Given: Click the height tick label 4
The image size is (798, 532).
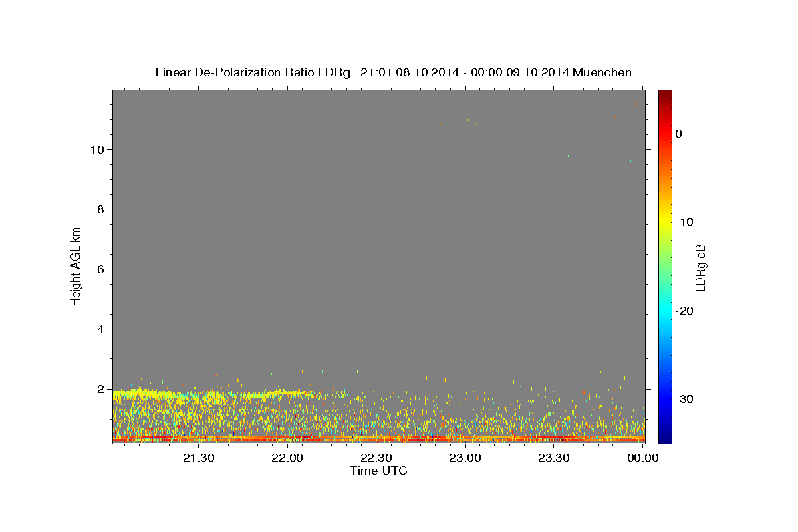Looking at the screenshot, I should (x=101, y=329).
